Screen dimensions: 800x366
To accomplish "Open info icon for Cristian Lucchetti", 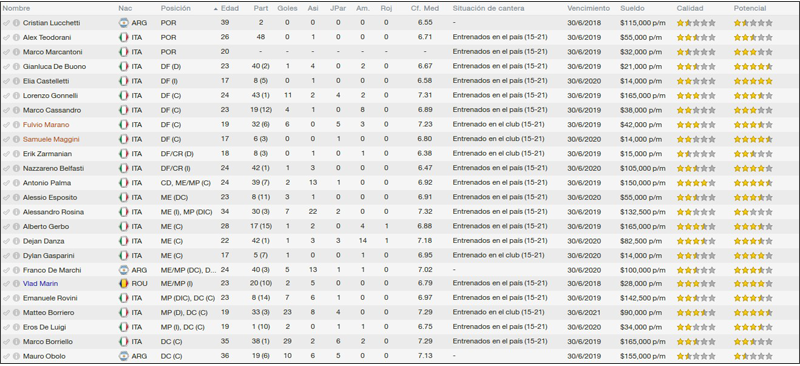I will pos(16,23).
